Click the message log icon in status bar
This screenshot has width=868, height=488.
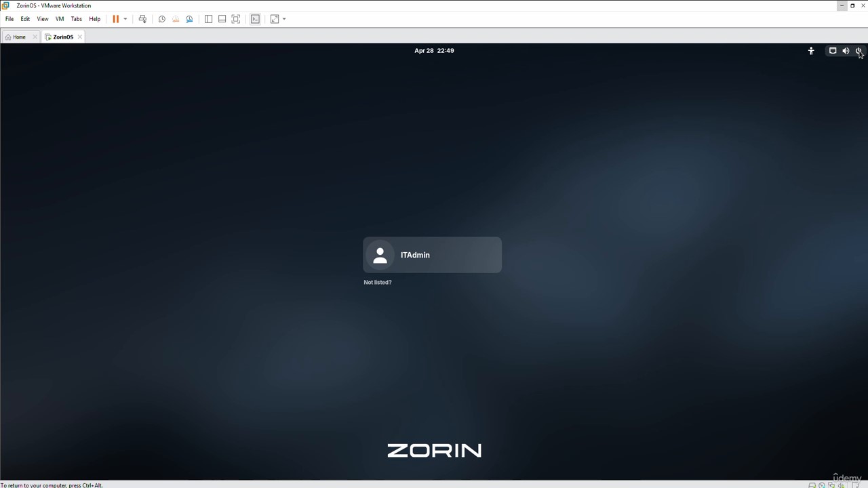(x=856, y=485)
